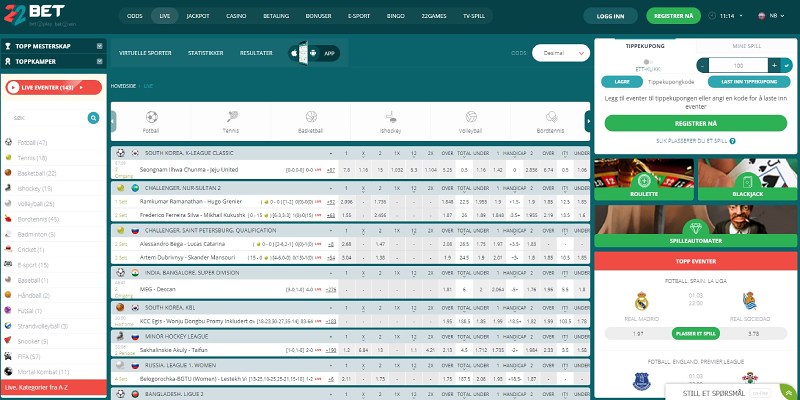Viewport: 800px width, 400px height.
Task: Open the Bordtennis icon in carousel
Action: [551, 117]
